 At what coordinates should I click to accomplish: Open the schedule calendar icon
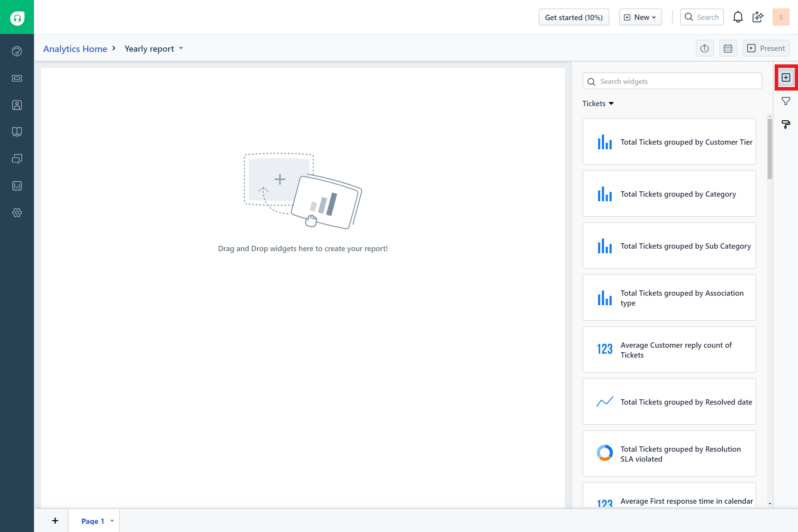click(728, 48)
